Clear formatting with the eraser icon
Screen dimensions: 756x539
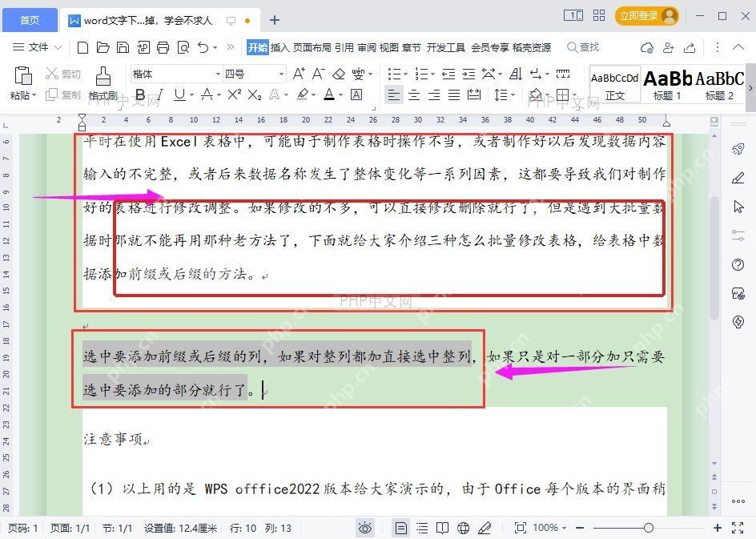339,74
